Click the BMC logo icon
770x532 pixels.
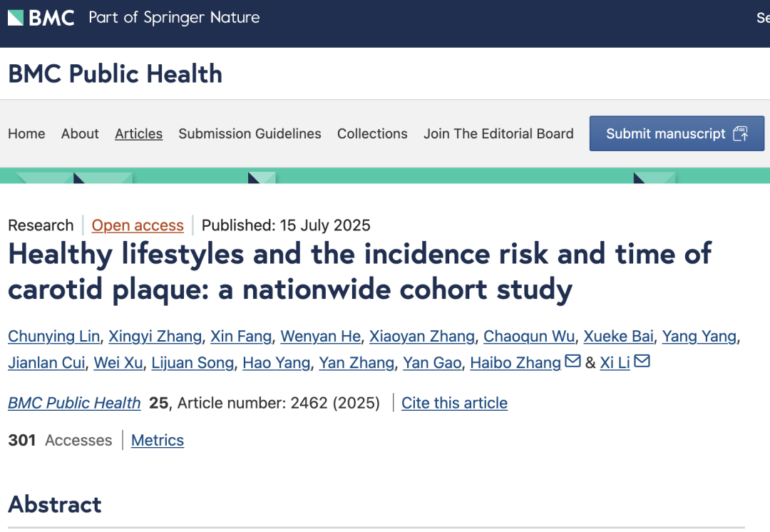pos(41,18)
